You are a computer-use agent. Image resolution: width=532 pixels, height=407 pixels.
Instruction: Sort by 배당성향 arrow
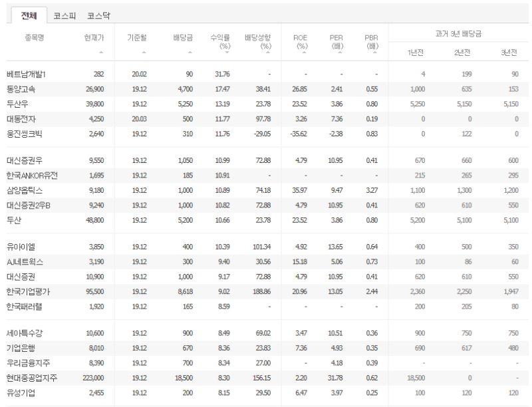(x=268, y=53)
